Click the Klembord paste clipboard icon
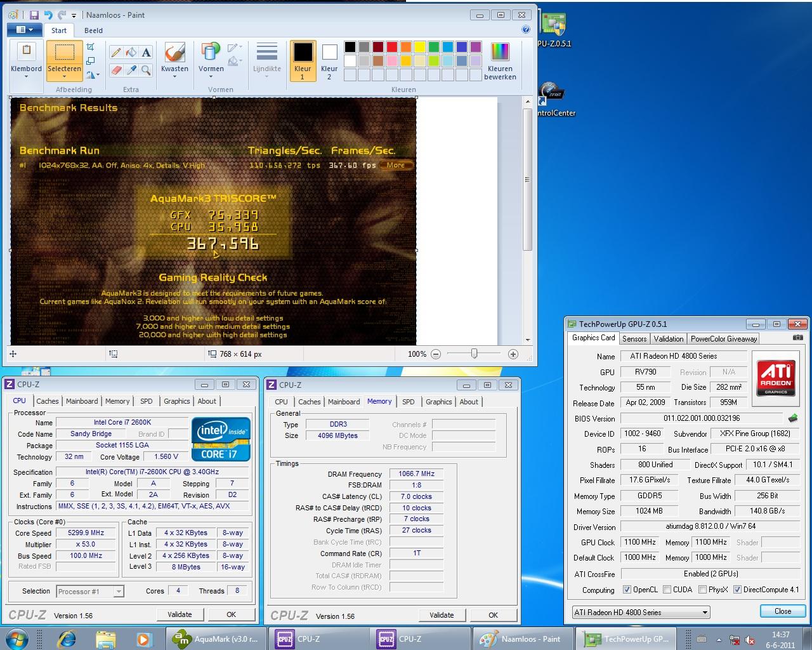This screenshot has width=812, height=650. point(26,51)
